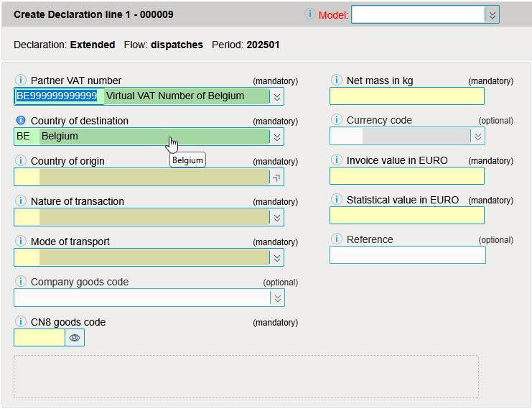Click info icon beside Statistical value in EURO
Image resolution: width=532 pixels, height=409 pixels.
click(336, 200)
